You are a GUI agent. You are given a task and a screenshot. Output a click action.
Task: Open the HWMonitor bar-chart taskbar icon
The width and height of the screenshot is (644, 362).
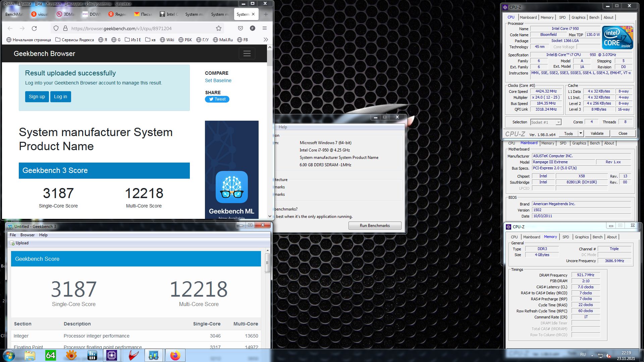pyautogui.click(x=92, y=355)
